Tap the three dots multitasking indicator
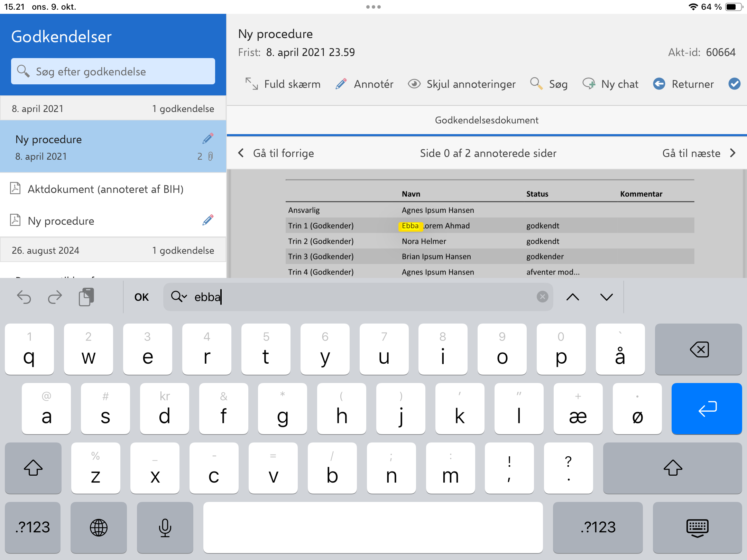The image size is (747, 560). tap(373, 7)
